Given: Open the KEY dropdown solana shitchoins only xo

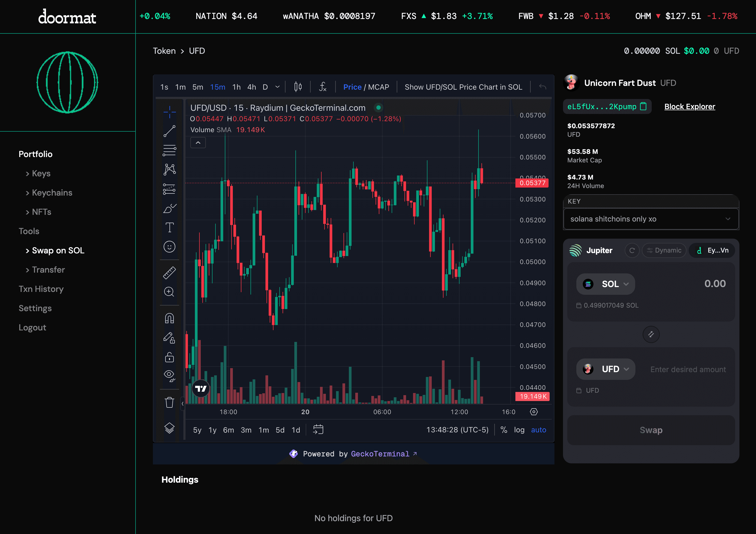Looking at the screenshot, I should tap(651, 219).
